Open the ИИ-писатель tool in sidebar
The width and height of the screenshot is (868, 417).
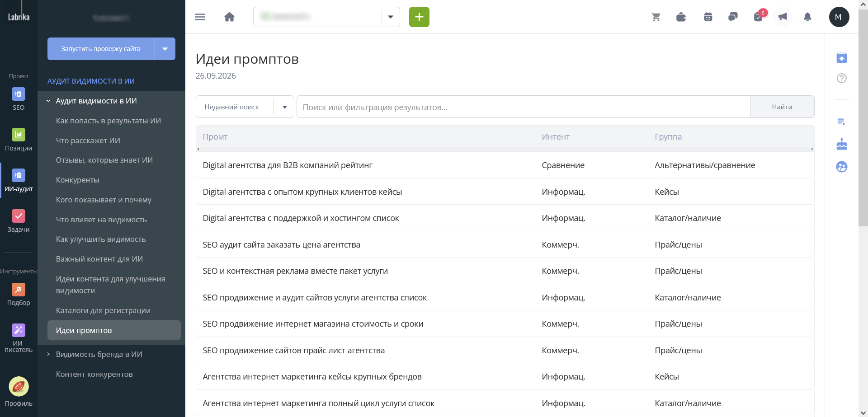19,338
